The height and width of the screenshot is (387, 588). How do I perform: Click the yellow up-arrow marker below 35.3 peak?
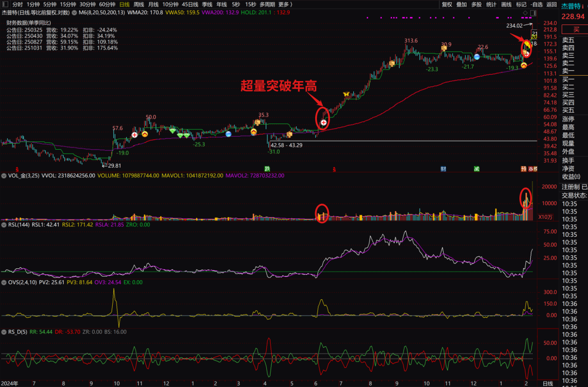click(254, 132)
